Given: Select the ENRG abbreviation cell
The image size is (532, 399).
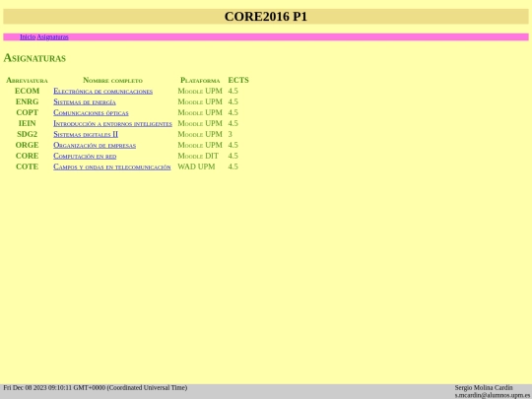Looking at the screenshot, I should (x=27, y=101).
